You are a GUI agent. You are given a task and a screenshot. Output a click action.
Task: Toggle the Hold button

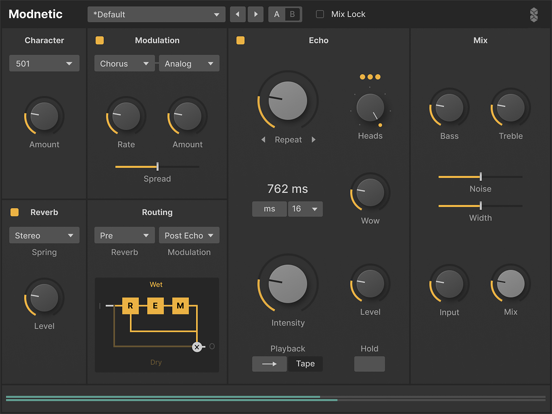click(x=369, y=364)
